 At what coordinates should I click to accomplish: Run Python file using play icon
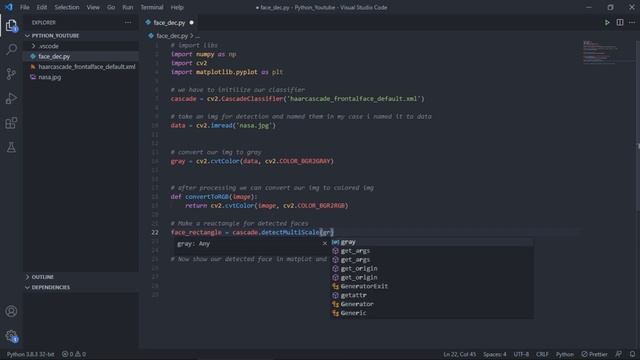(607, 23)
